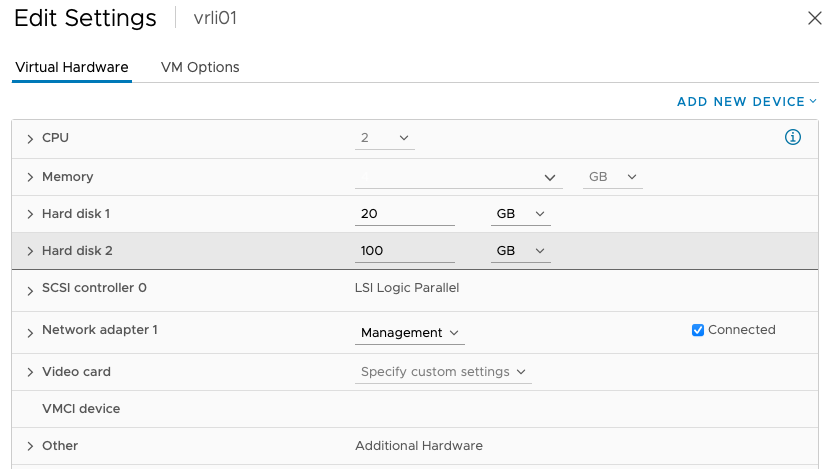Open the CPU count dropdown
Viewport: 833px width, 469px height.
pyautogui.click(x=385, y=138)
